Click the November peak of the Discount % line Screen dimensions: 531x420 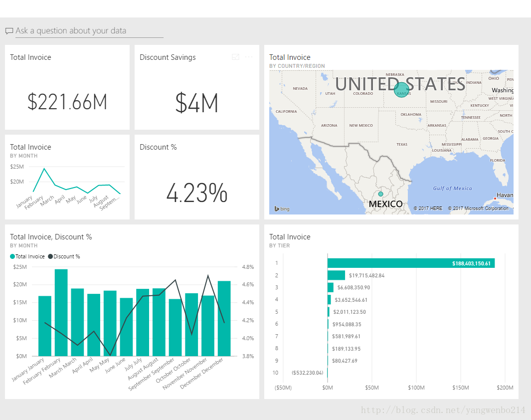(x=208, y=275)
